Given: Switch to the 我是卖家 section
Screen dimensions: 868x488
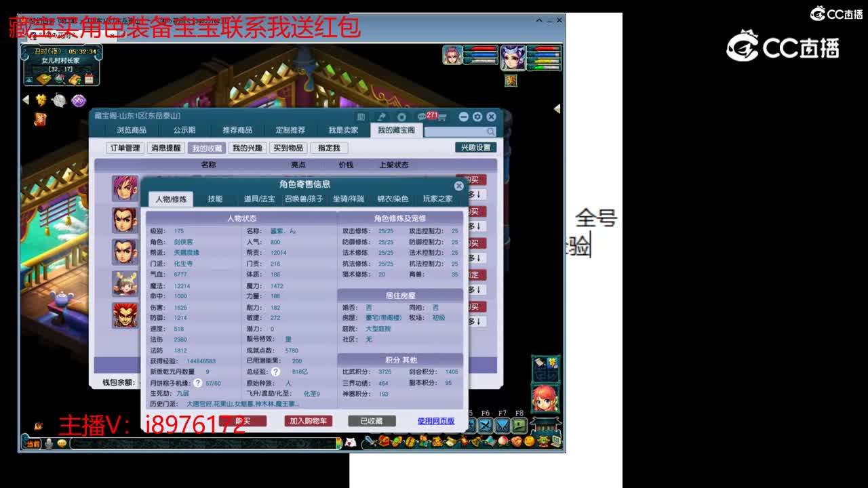Looking at the screenshot, I should [344, 129].
